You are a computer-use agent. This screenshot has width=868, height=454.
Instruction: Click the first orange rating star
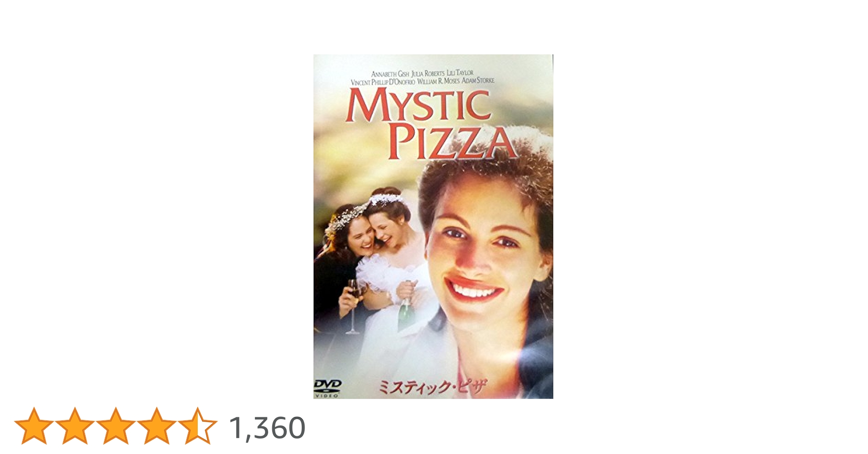click(x=34, y=426)
